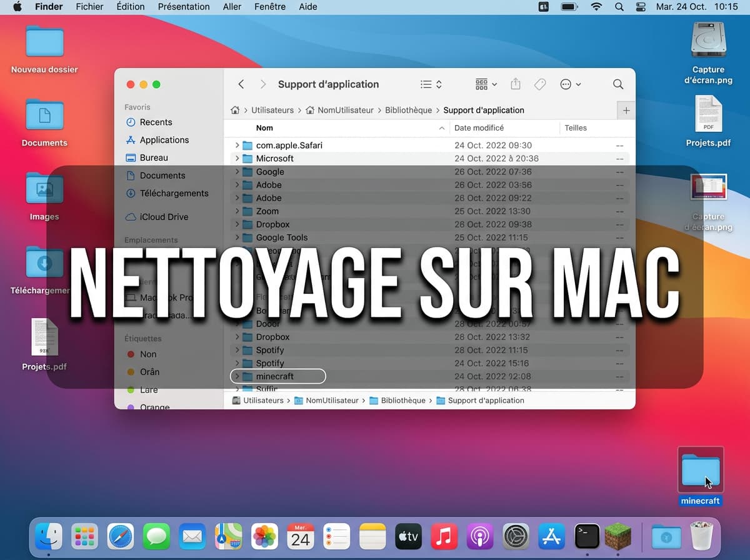
Task: Expand the Google folder disclosure arrow
Action: 237,172
